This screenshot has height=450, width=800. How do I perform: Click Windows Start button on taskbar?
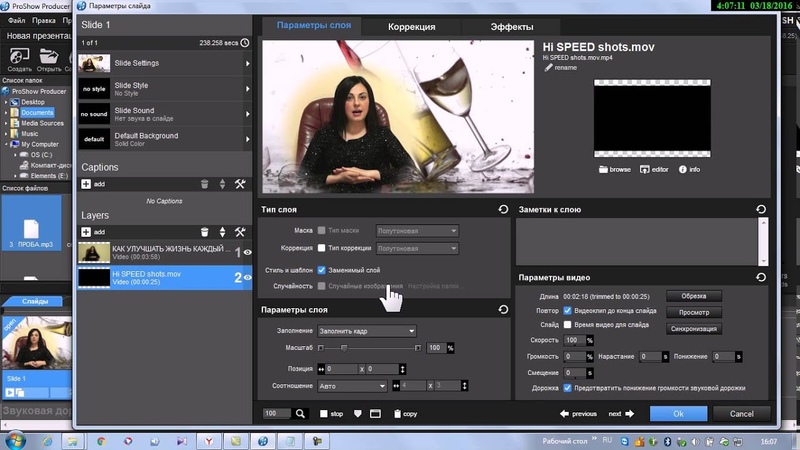click(14, 441)
